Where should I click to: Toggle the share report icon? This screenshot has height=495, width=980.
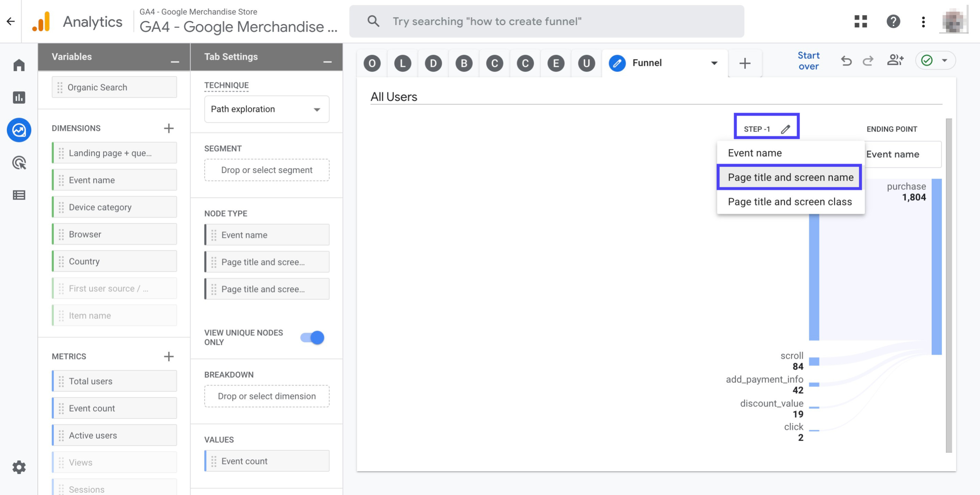(895, 60)
